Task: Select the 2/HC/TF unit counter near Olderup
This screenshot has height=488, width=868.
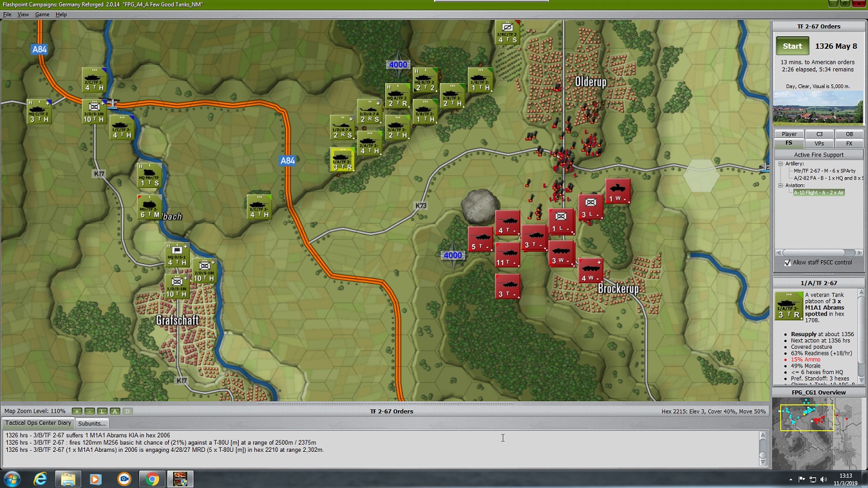Action: 508,33
